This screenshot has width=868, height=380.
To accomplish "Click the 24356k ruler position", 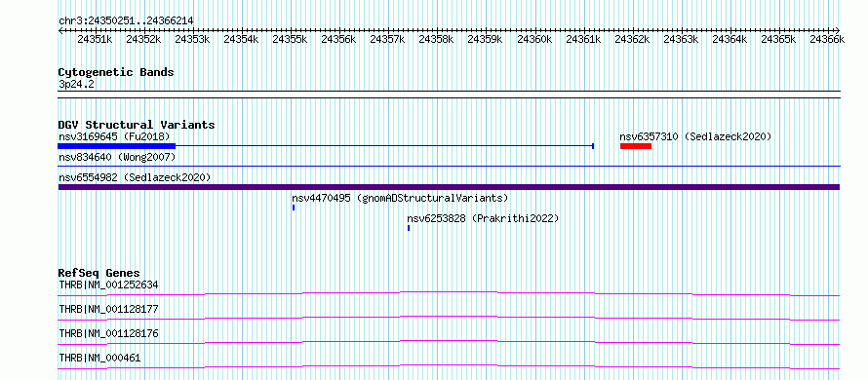I will pyautogui.click(x=338, y=39).
